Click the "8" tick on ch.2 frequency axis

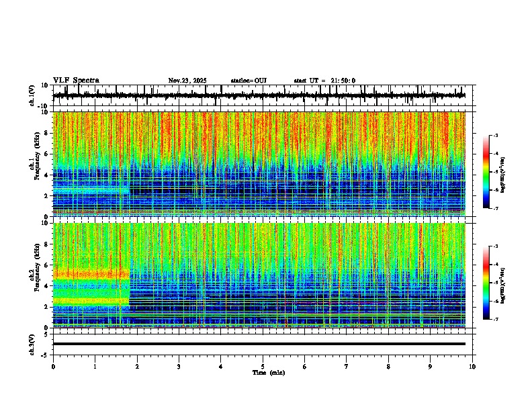point(46,244)
